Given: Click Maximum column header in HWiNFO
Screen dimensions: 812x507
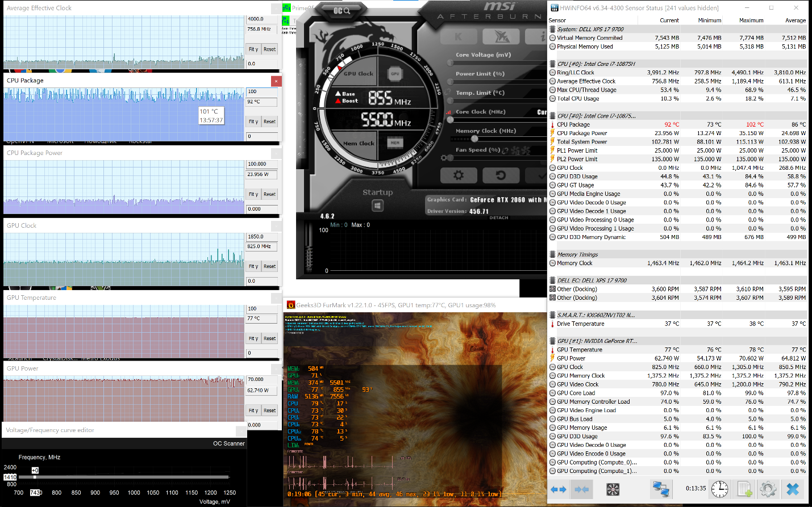Looking at the screenshot, I should click(744, 20).
